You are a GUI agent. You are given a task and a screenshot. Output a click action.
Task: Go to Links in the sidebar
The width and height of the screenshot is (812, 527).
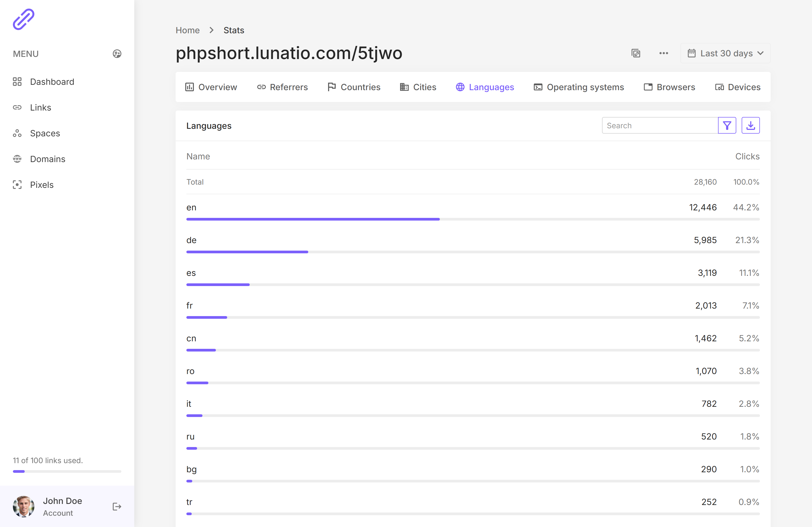click(40, 107)
